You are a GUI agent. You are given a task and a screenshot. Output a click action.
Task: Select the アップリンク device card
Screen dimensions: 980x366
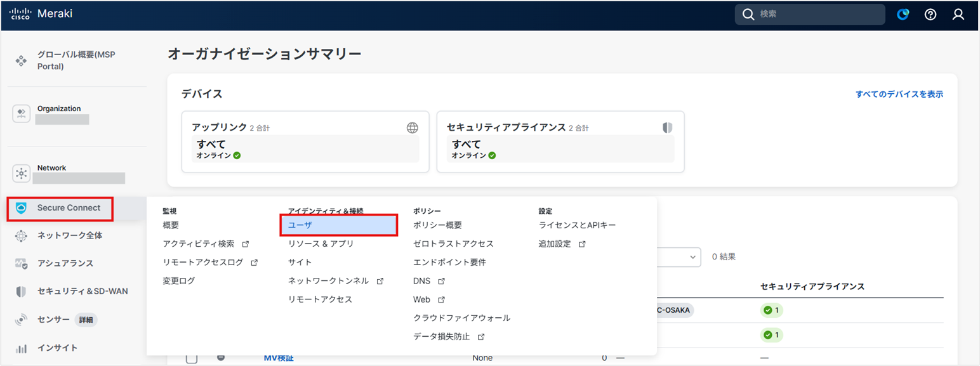[x=305, y=141]
